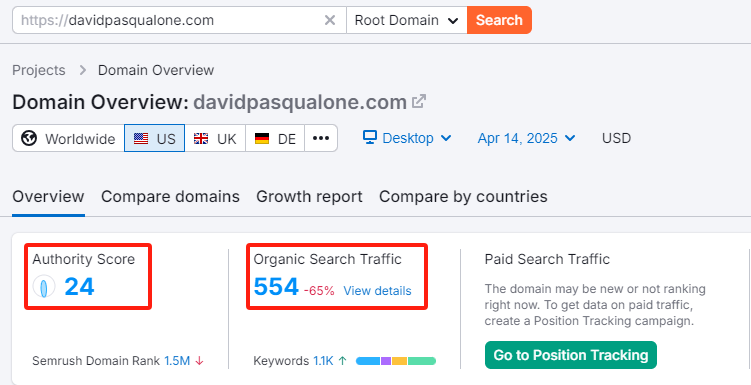Open the Apr 14, 2025 date picker

point(526,138)
